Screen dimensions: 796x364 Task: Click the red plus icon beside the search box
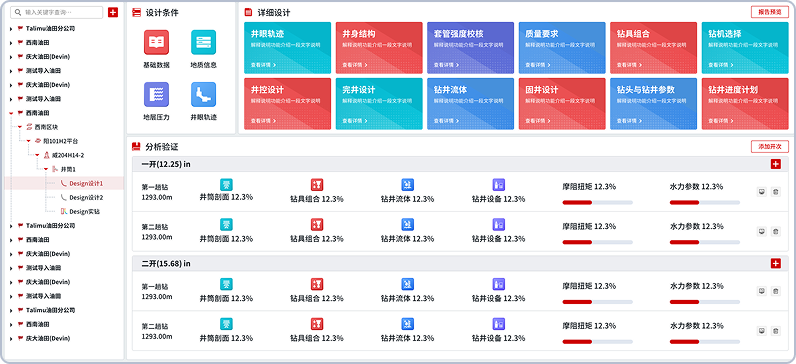[113, 12]
